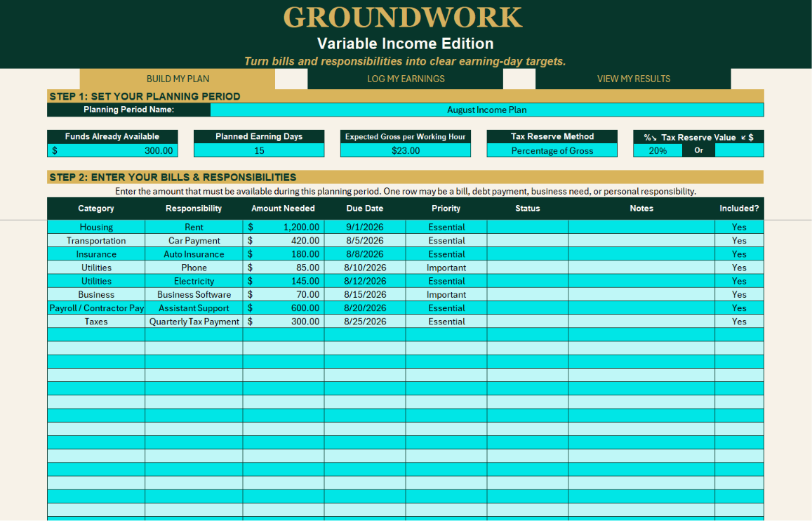Select the Planned Earning Days cell
Screen dimensions: 812x521
click(x=259, y=150)
